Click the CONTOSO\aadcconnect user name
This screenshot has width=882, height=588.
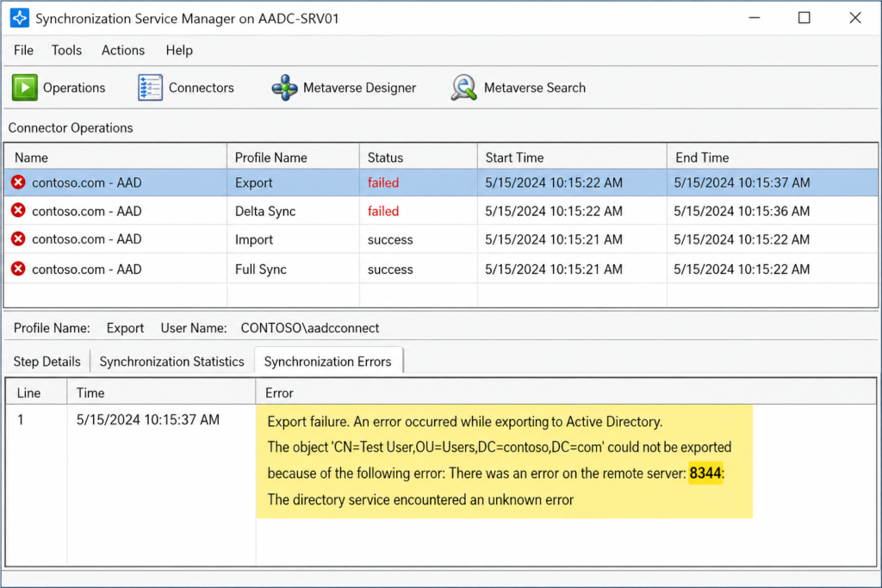tap(310, 328)
